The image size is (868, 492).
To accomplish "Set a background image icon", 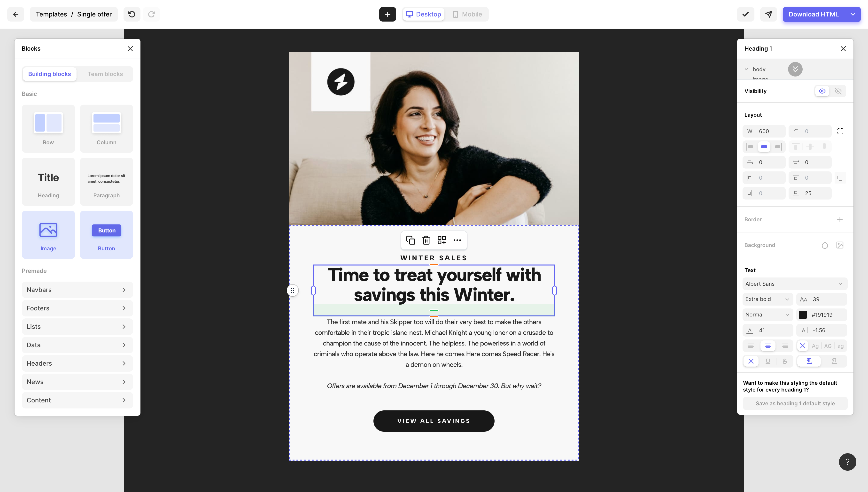I will [840, 245].
